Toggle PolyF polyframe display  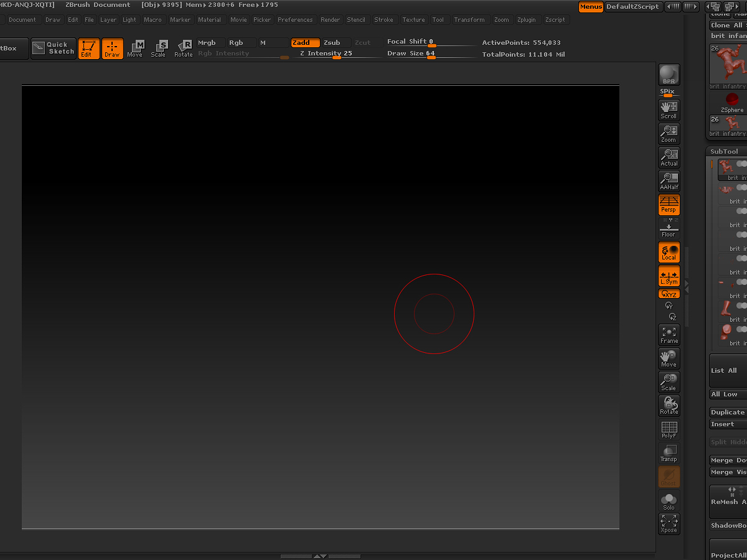point(669,429)
